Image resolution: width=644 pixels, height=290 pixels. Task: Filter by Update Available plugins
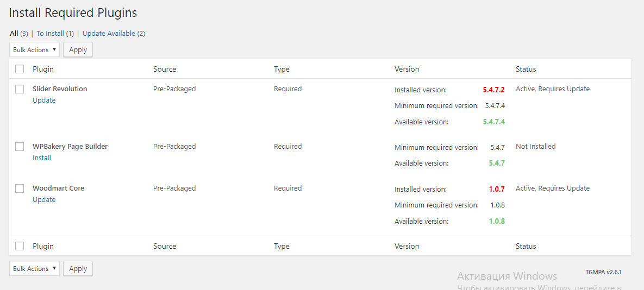[109, 34]
